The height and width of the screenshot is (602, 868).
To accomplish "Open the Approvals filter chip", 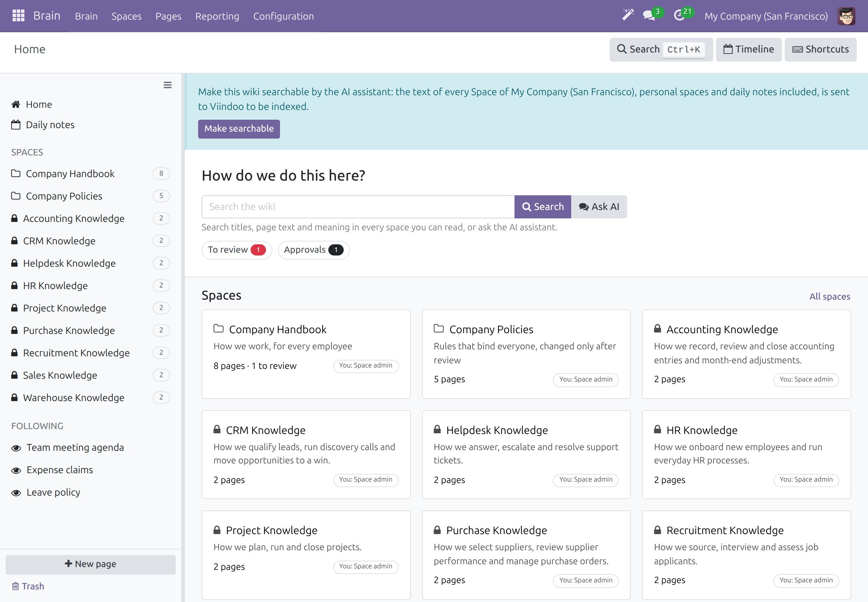I will pyautogui.click(x=314, y=250).
